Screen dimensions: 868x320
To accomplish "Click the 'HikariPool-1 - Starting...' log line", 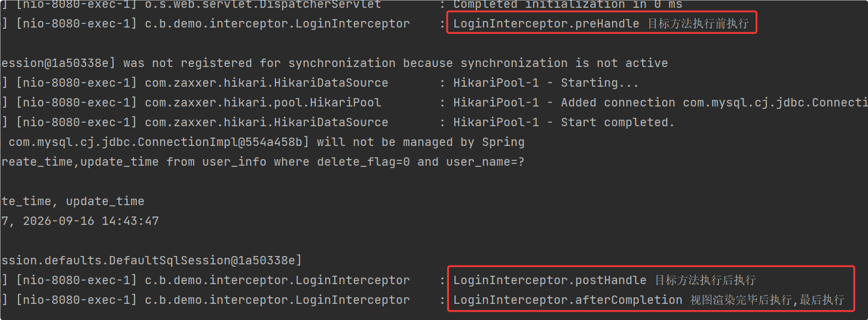I will (546, 83).
